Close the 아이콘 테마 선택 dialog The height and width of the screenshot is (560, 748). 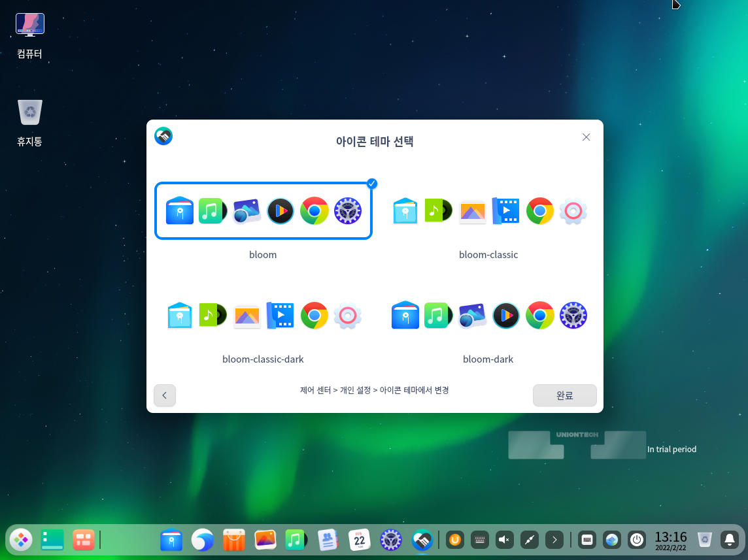(x=586, y=137)
